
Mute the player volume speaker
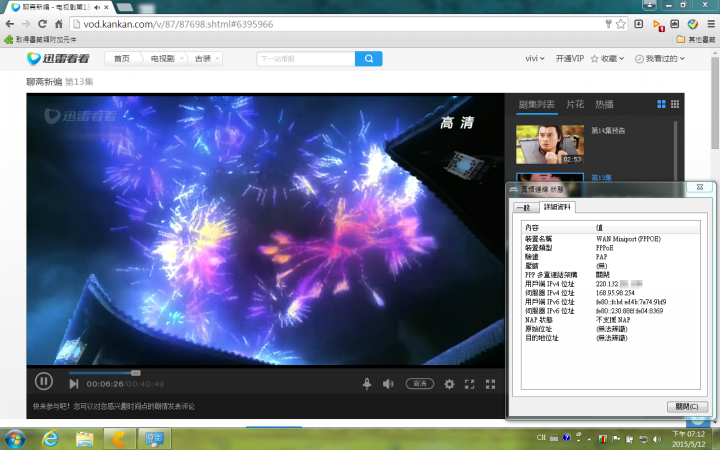point(388,384)
